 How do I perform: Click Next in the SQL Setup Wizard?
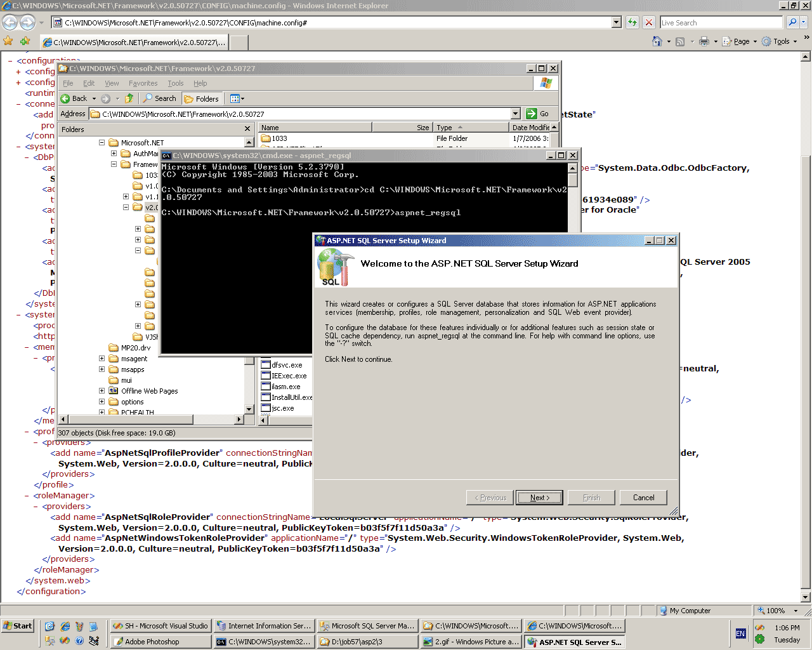coord(540,498)
